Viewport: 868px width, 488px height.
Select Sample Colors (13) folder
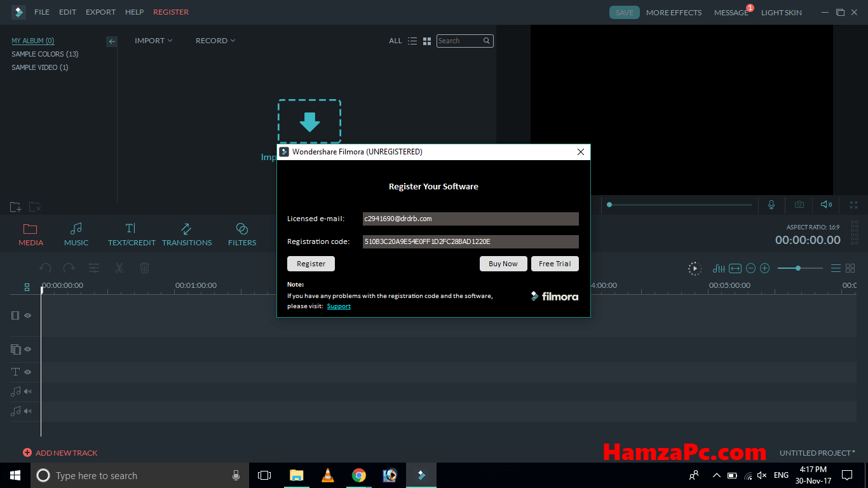click(45, 54)
